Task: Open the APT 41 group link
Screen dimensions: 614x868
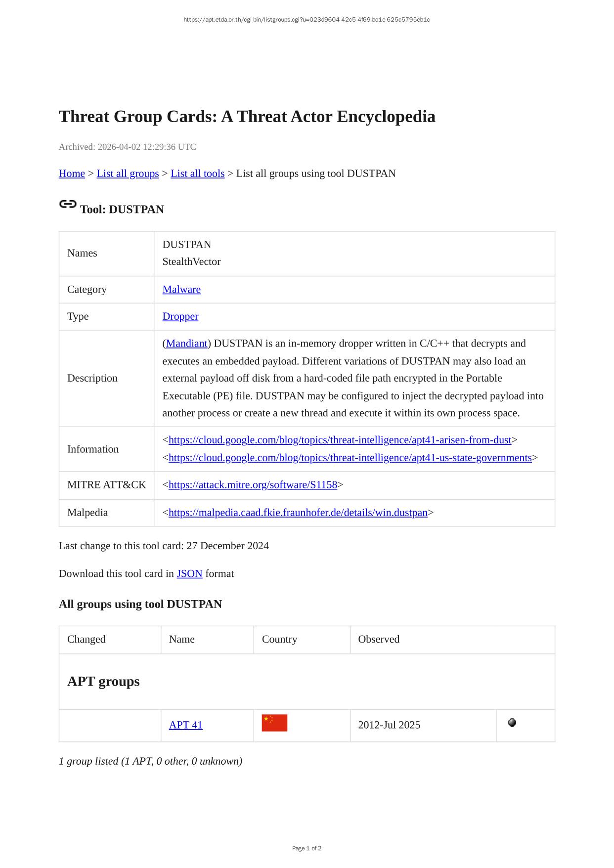Action: pos(185,725)
